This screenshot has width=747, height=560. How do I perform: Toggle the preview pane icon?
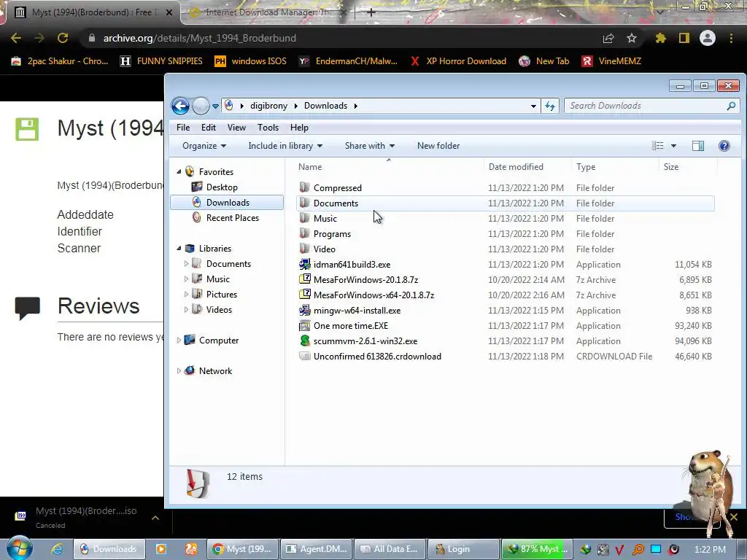[x=698, y=146]
